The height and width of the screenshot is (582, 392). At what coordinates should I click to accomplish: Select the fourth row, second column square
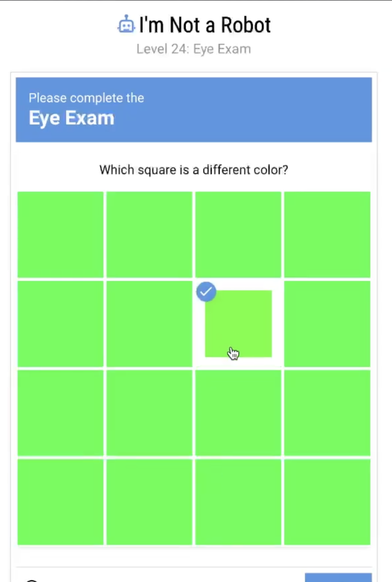(149, 502)
